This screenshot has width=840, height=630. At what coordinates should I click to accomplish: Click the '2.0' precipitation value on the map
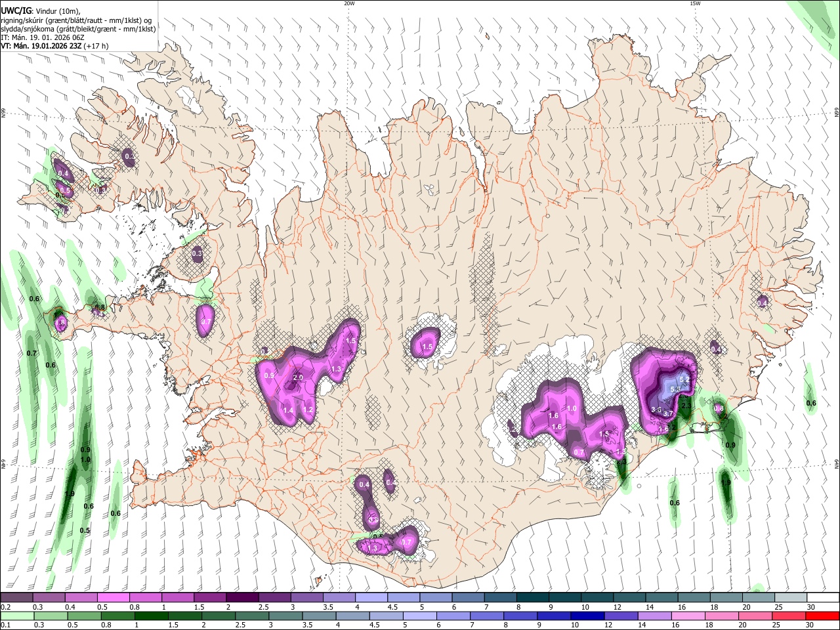pyautogui.click(x=298, y=377)
